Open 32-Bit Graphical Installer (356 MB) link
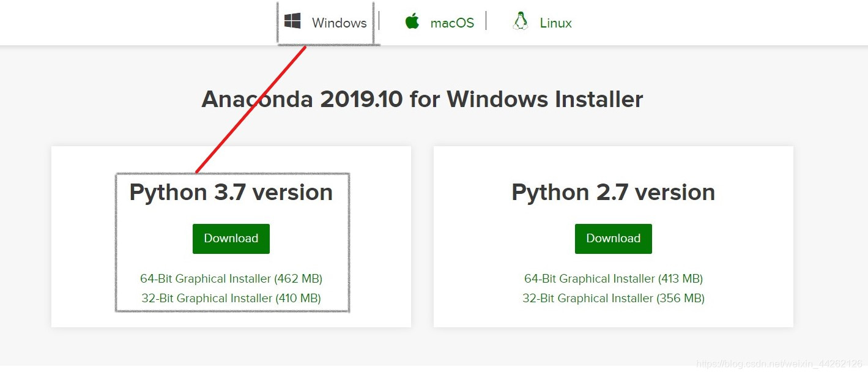The height and width of the screenshot is (375, 868). (x=614, y=299)
